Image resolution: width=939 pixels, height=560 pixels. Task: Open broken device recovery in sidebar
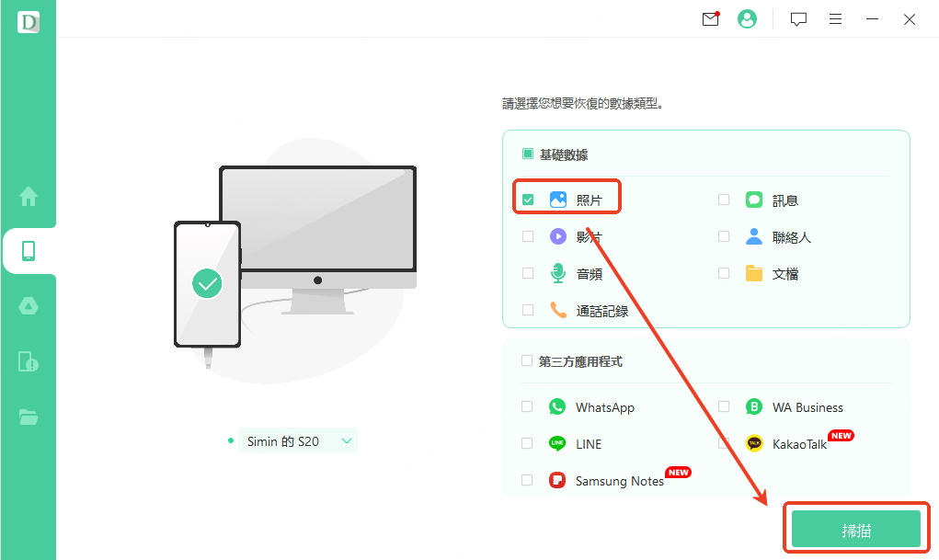click(29, 361)
